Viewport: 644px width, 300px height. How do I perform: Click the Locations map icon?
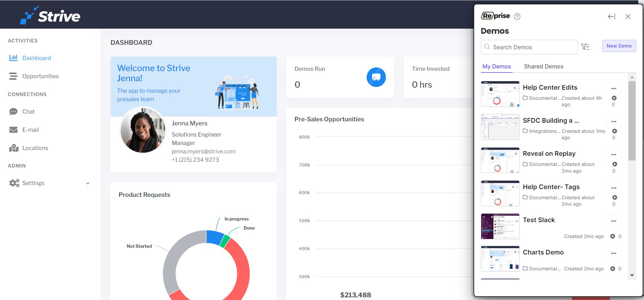click(x=14, y=148)
